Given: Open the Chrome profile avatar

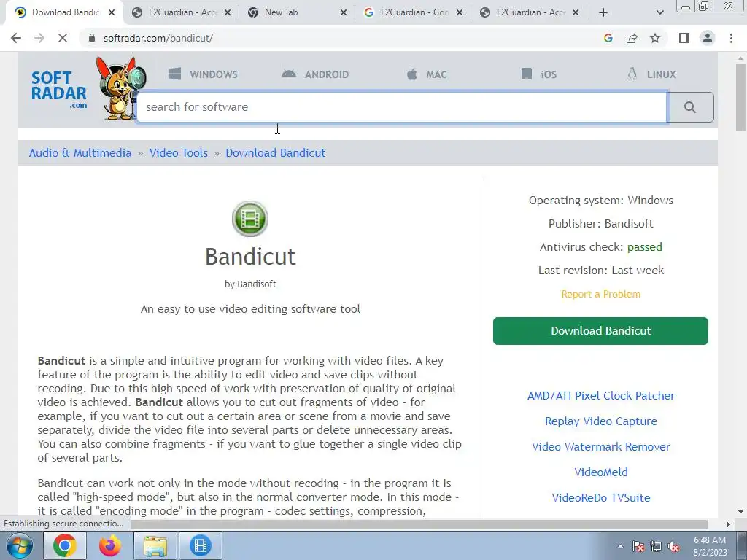Looking at the screenshot, I should click(x=708, y=38).
